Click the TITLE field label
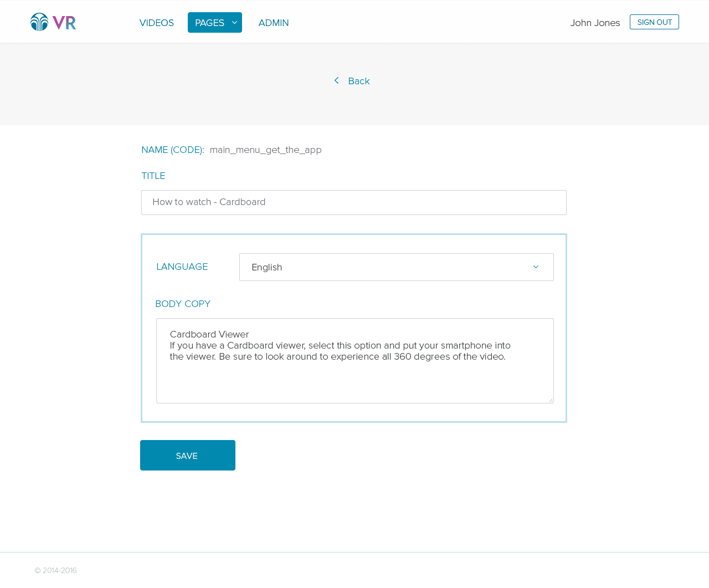Viewport: 709px width, 588px height. click(x=153, y=176)
